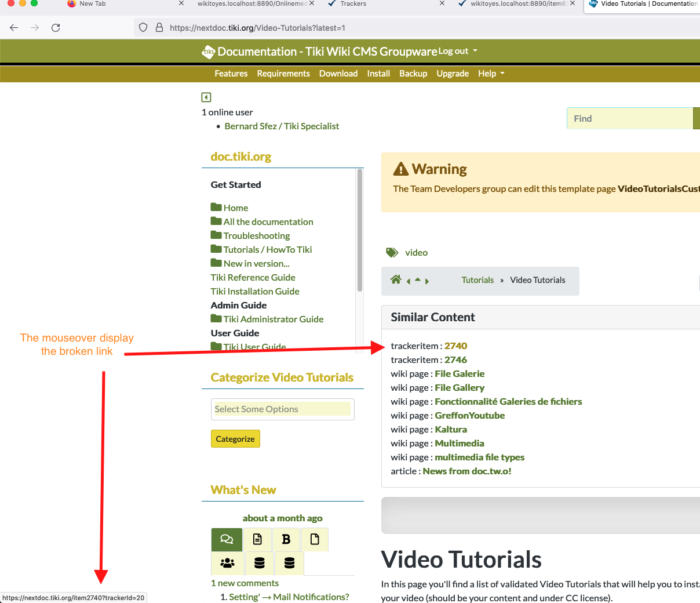Expand the Help menu dropdown
Image resolution: width=700 pixels, height=603 pixels.
tap(491, 74)
